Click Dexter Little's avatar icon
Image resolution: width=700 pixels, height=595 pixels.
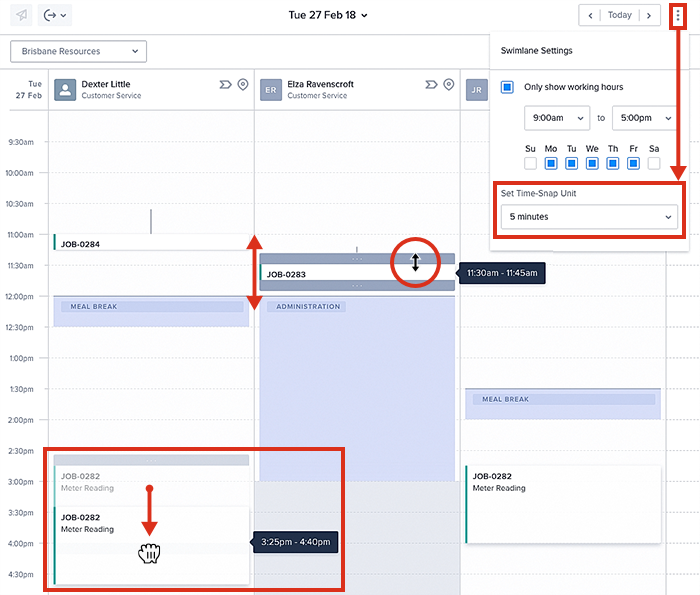[65, 90]
